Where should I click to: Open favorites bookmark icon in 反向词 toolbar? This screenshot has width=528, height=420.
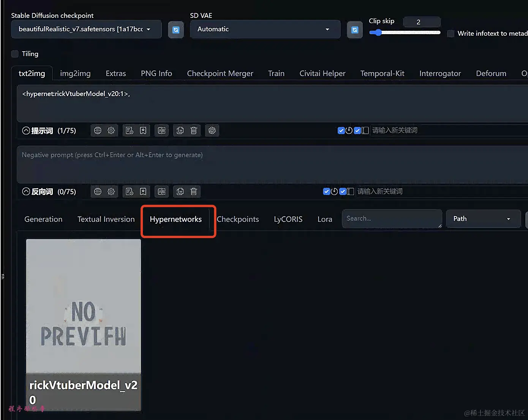point(143,191)
